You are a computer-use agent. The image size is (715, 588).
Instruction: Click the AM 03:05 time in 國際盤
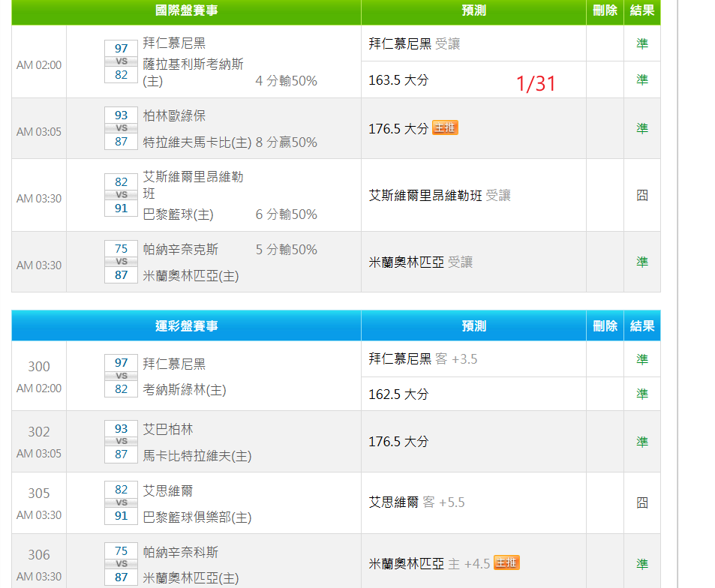coord(39,132)
